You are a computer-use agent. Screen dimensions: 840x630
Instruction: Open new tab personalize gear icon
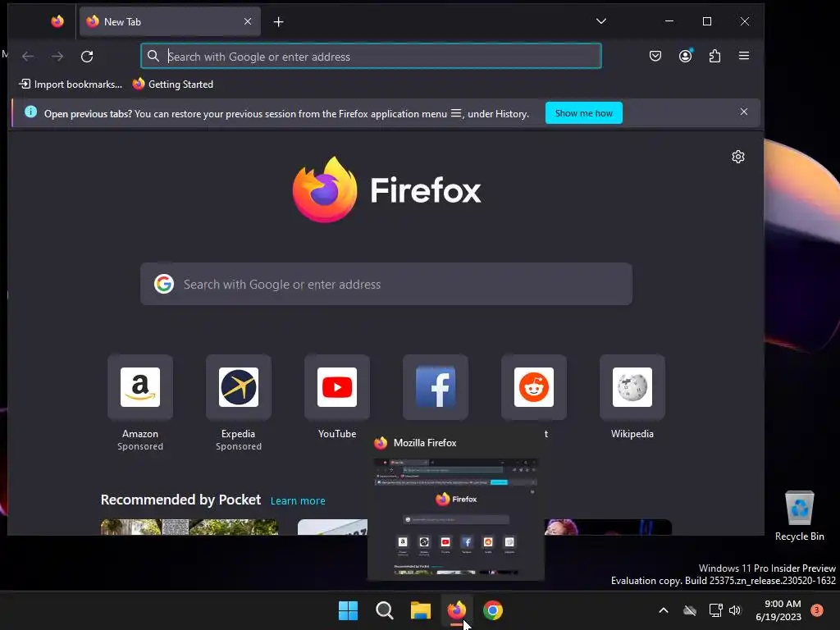738,157
